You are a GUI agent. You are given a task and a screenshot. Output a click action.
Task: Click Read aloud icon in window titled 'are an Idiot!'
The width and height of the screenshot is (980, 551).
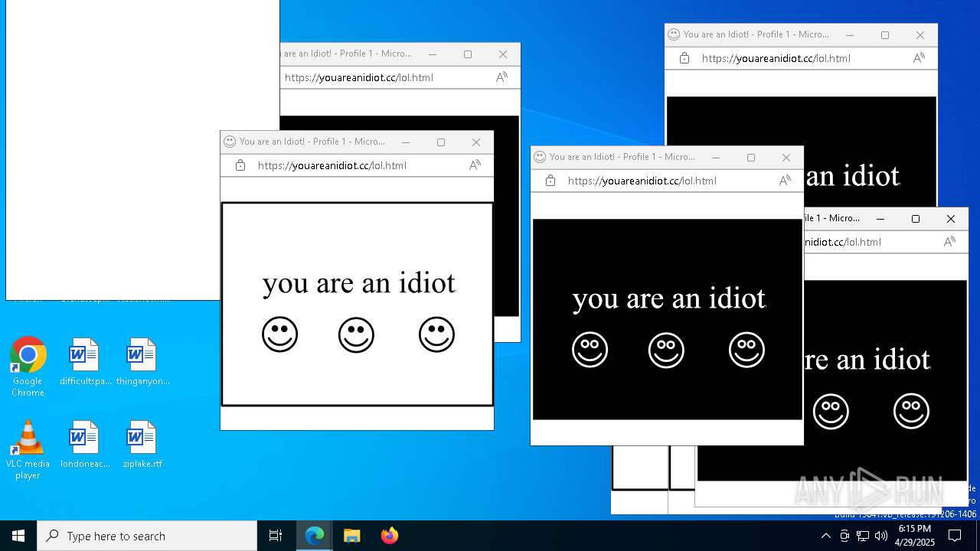[501, 77]
